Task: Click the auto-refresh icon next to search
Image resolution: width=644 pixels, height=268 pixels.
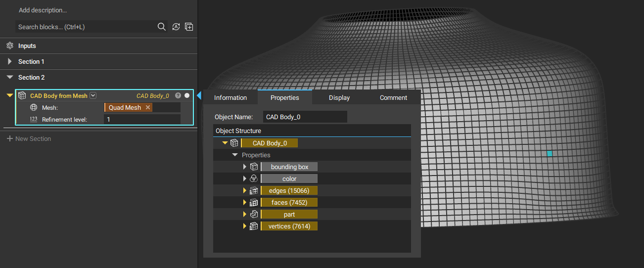Action: click(176, 27)
